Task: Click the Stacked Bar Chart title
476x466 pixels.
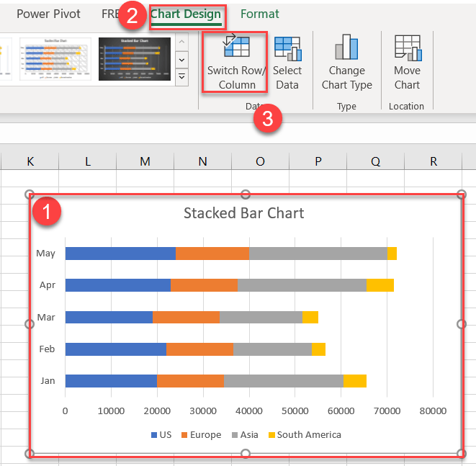Action: 243,213
